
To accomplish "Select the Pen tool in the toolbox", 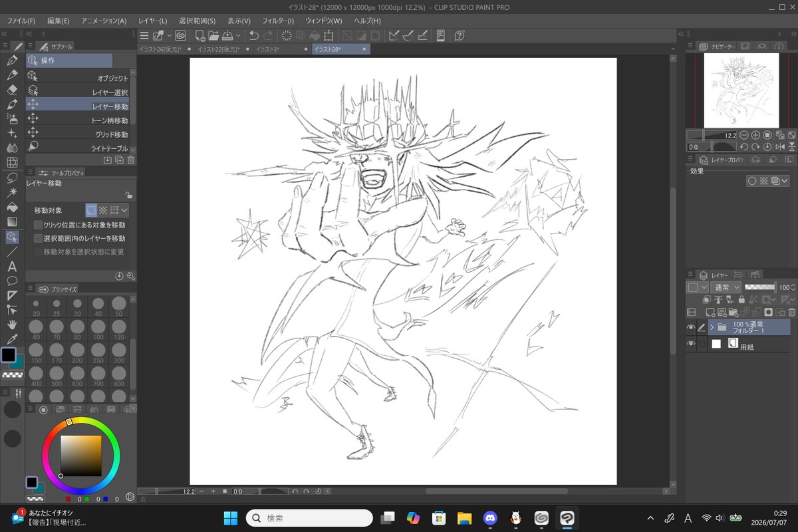I will (x=12, y=60).
